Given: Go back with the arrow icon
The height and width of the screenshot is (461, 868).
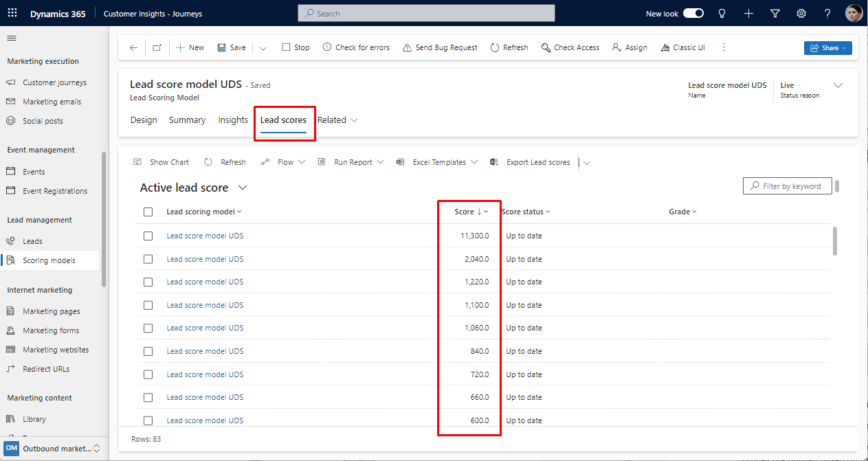Looking at the screenshot, I should 133,47.
